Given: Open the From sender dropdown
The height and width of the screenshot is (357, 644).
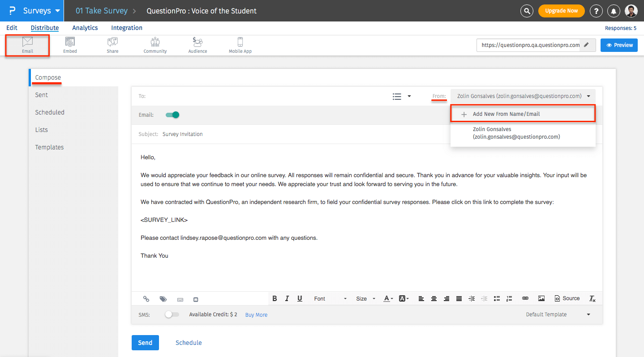Looking at the screenshot, I should (523, 96).
